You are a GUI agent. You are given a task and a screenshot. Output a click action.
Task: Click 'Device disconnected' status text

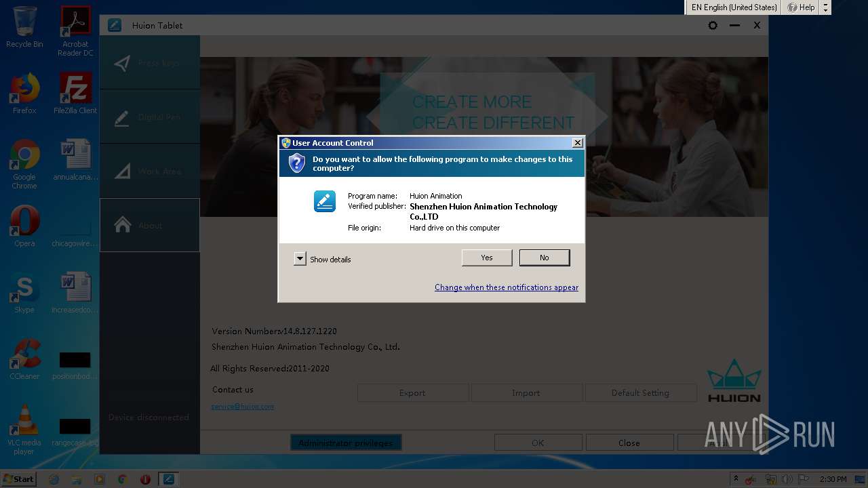pos(149,418)
